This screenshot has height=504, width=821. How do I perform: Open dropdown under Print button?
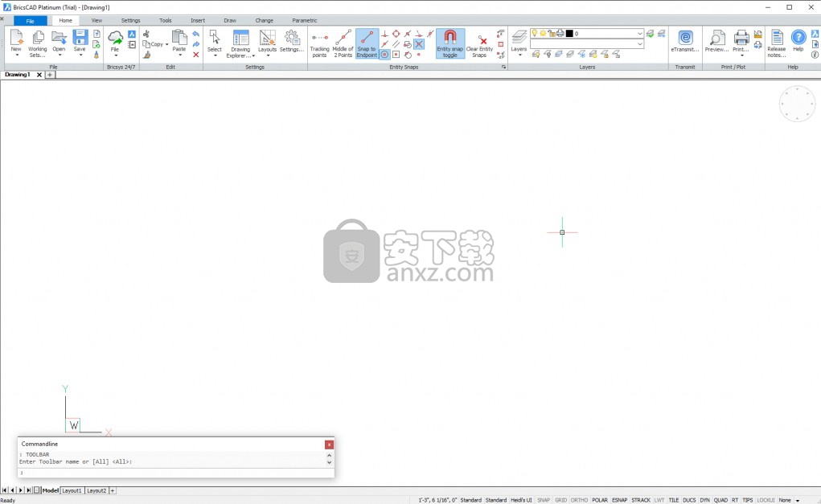[x=741, y=55]
